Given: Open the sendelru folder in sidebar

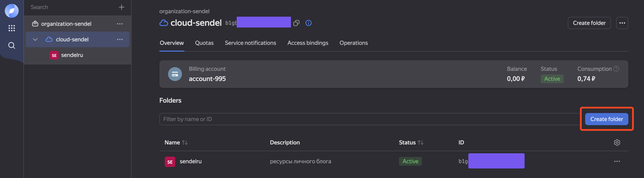Looking at the screenshot, I should click(x=72, y=55).
